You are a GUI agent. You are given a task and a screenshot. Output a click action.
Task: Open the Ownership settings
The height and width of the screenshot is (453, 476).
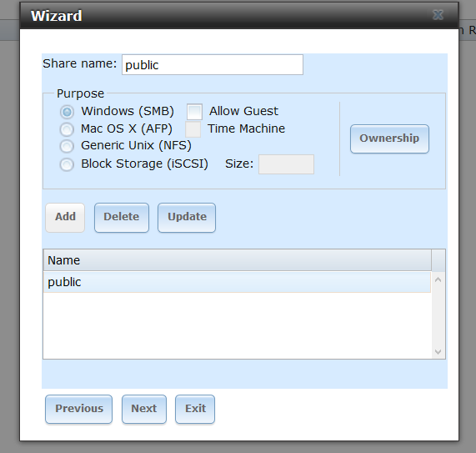click(389, 138)
